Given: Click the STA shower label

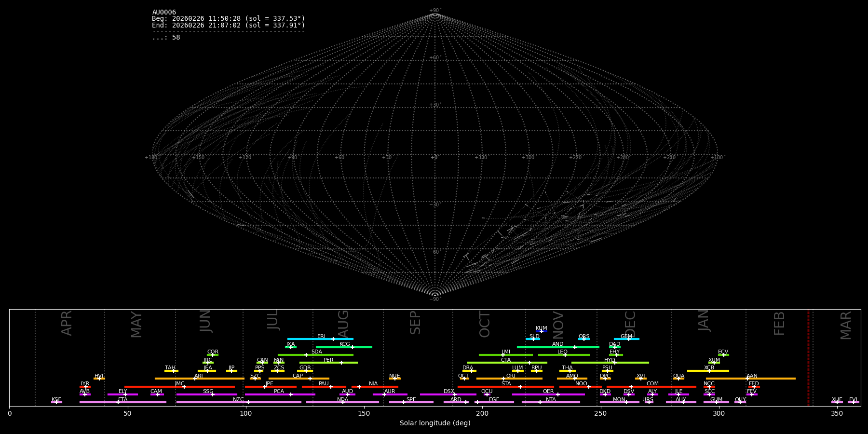Looking at the screenshot, I should pos(506,384).
